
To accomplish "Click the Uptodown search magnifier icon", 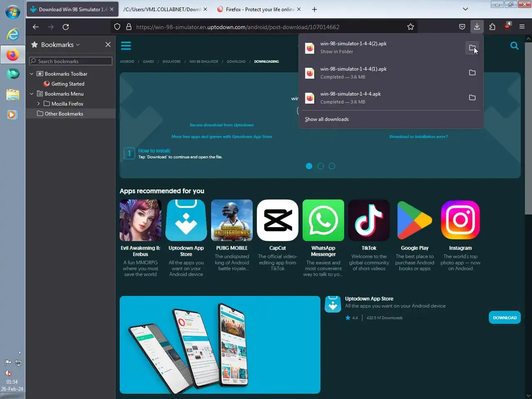I will click(514, 46).
